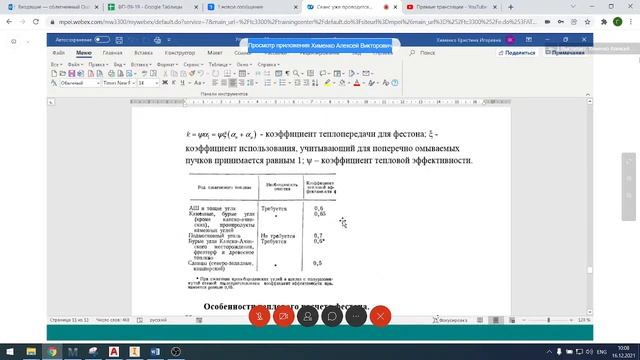Expand the Таблица classic menu dropdown

(x=220, y=64)
